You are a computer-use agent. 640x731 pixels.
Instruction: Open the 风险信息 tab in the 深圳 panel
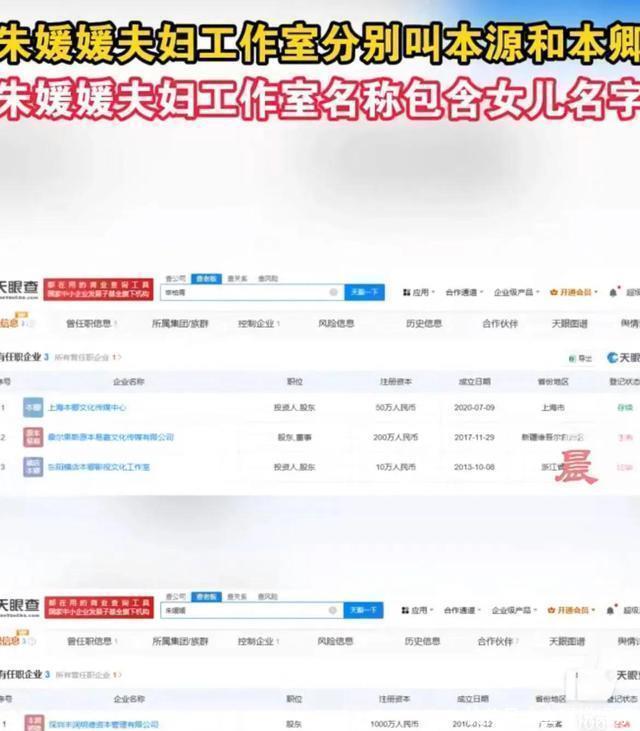335,641
